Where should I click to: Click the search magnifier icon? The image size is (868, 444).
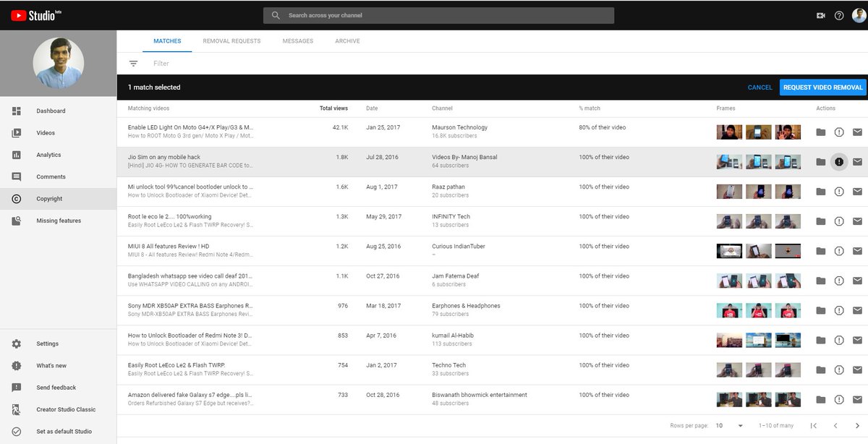(x=276, y=15)
